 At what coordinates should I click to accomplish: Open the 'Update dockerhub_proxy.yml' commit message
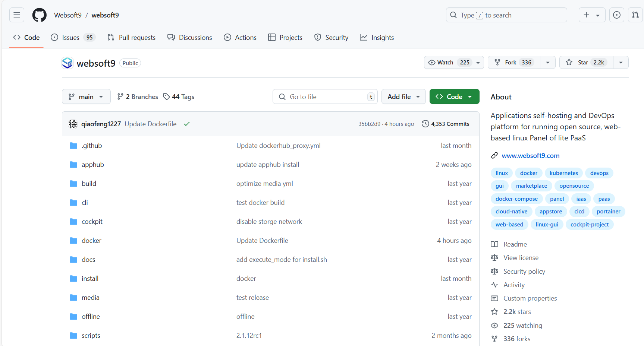point(279,146)
